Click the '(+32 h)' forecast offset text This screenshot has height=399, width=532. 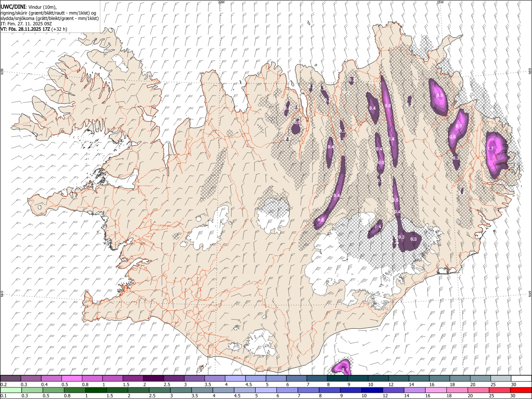59,29
